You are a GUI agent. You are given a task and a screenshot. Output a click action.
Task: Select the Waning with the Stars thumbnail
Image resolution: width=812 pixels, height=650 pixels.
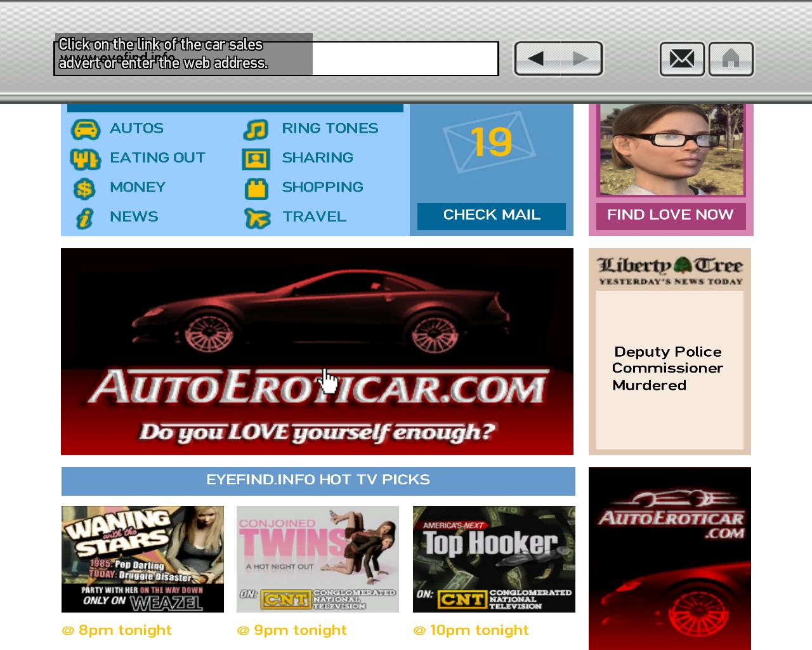pyautogui.click(x=143, y=559)
